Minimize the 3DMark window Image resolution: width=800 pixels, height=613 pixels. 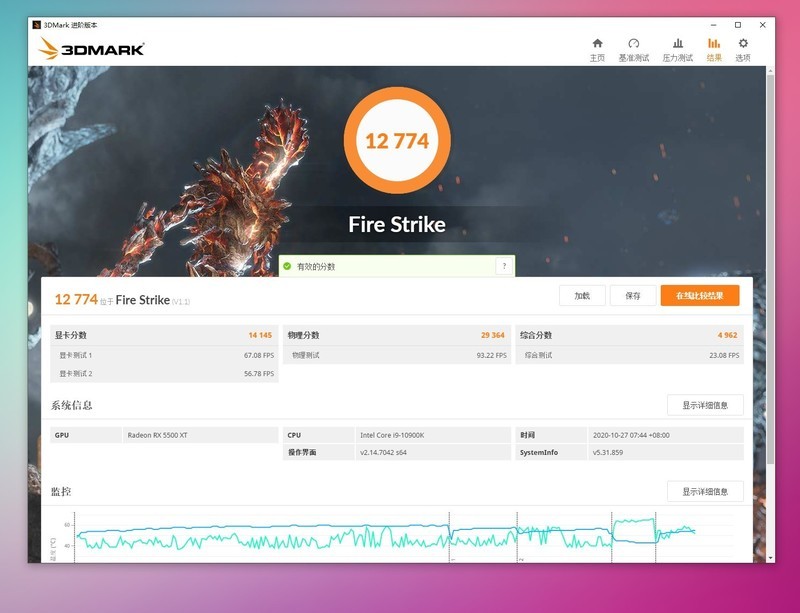[x=713, y=24]
